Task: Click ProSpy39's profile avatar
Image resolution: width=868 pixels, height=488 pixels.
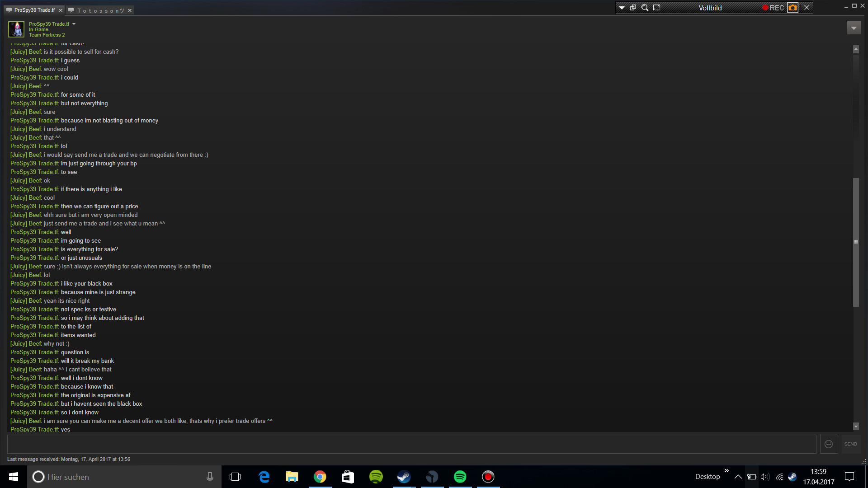Action: 17,29
